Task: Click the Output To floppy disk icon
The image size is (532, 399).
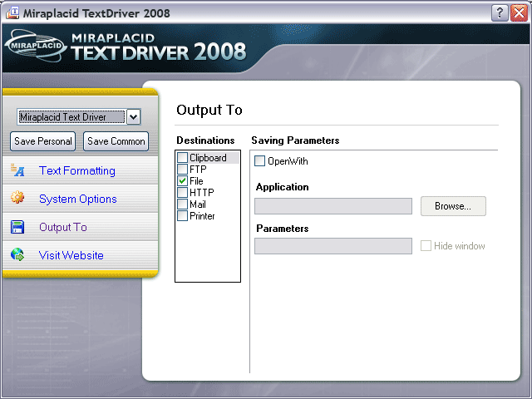Action: tap(17, 227)
